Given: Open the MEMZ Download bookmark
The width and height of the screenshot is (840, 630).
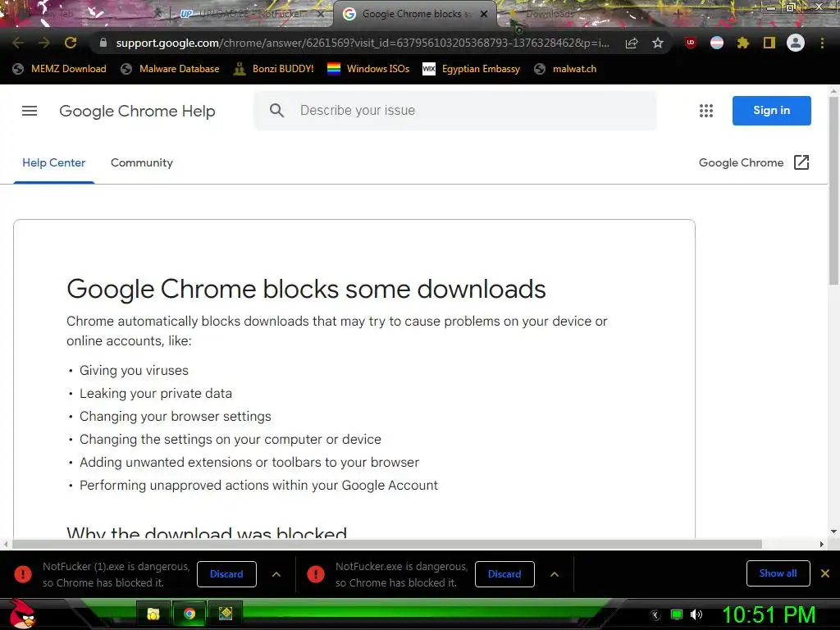Looking at the screenshot, I should [59, 69].
